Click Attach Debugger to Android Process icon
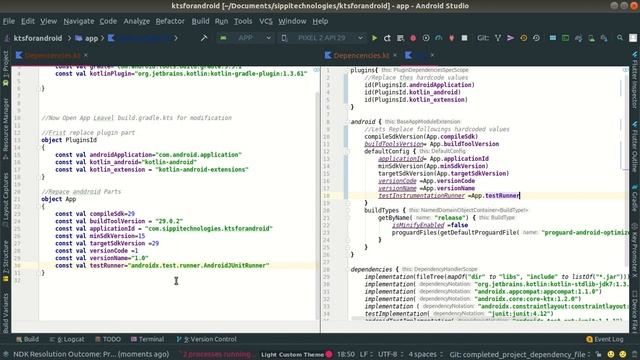Image resolution: width=640 pixels, height=360 pixels. pyautogui.click(x=451, y=38)
